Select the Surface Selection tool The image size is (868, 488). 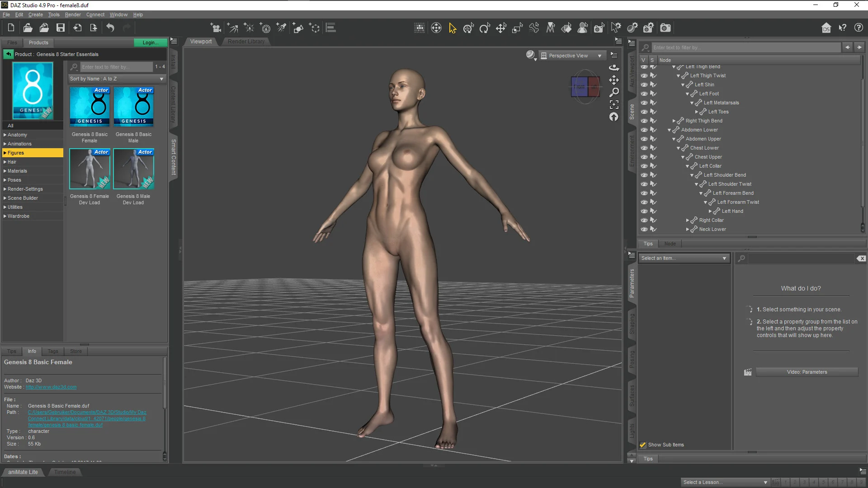tap(566, 28)
